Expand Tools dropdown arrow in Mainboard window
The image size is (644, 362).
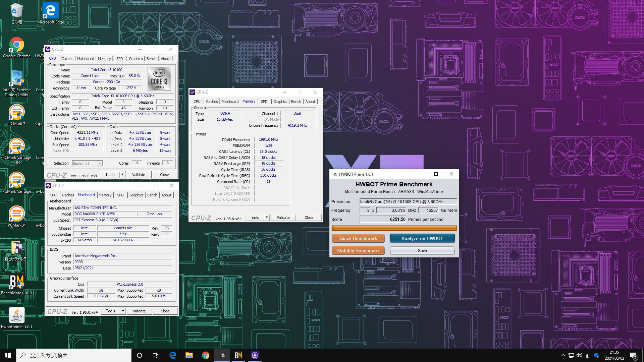pos(123,311)
